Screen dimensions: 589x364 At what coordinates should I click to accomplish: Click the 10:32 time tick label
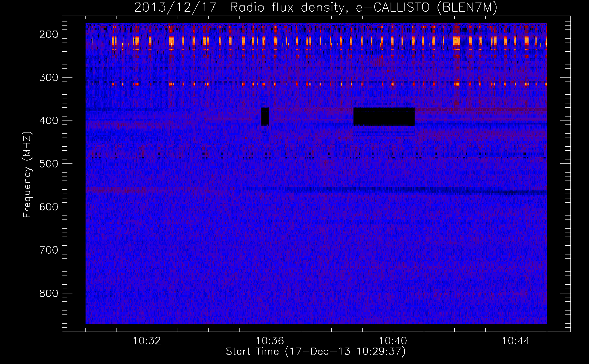147,341
